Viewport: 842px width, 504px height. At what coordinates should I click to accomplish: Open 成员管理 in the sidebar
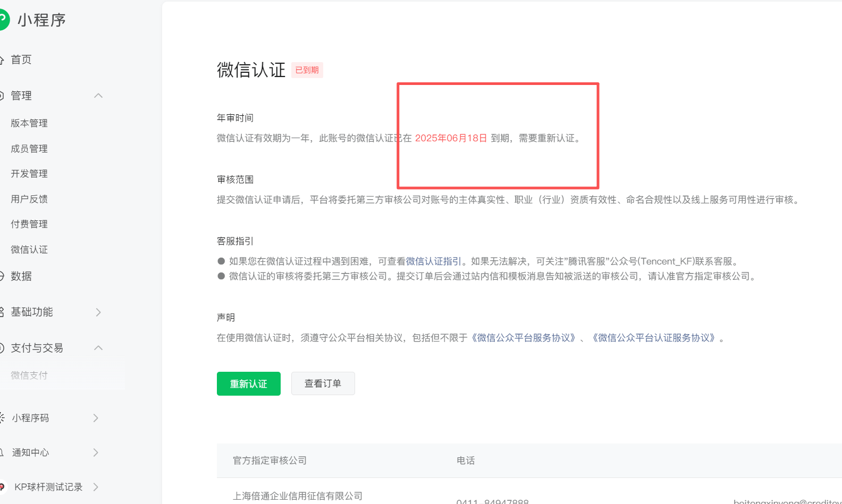click(29, 149)
